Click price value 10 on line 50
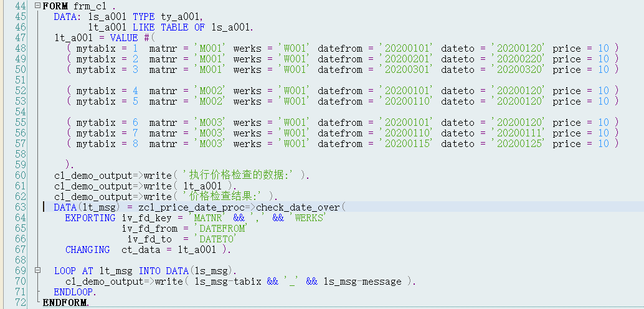Viewport: 644px width, 309px height. (x=604, y=70)
